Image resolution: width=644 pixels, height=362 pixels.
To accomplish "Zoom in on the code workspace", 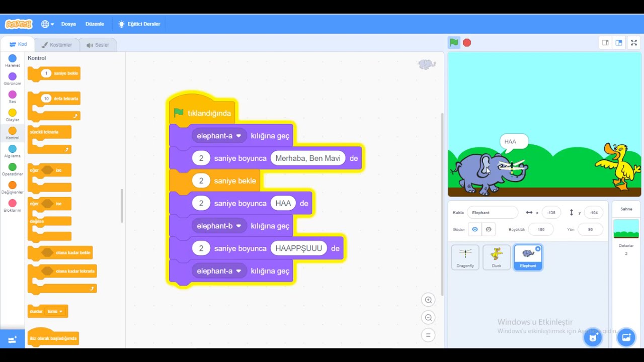I will (x=429, y=300).
